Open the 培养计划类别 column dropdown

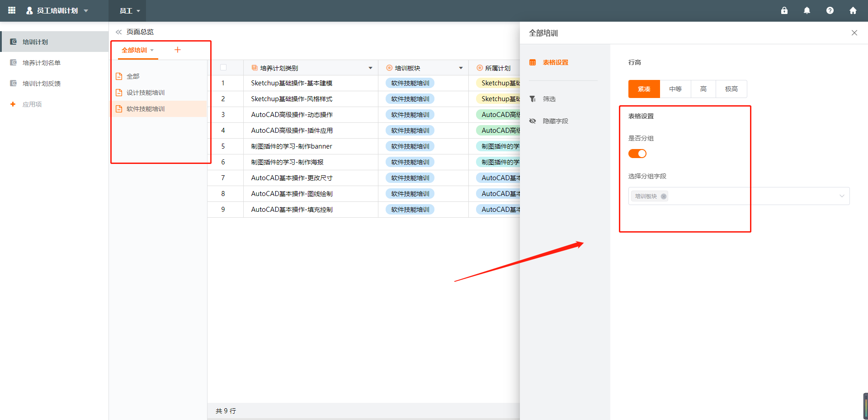[x=371, y=67]
